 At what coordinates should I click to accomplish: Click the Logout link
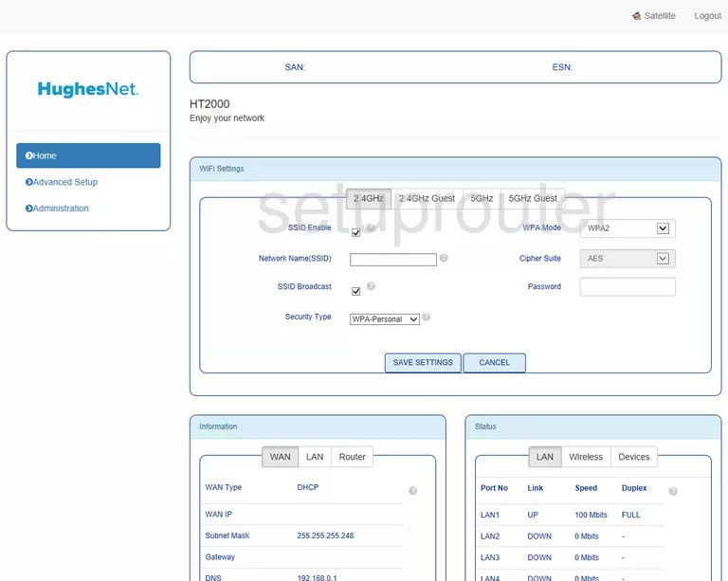coord(707,16)
